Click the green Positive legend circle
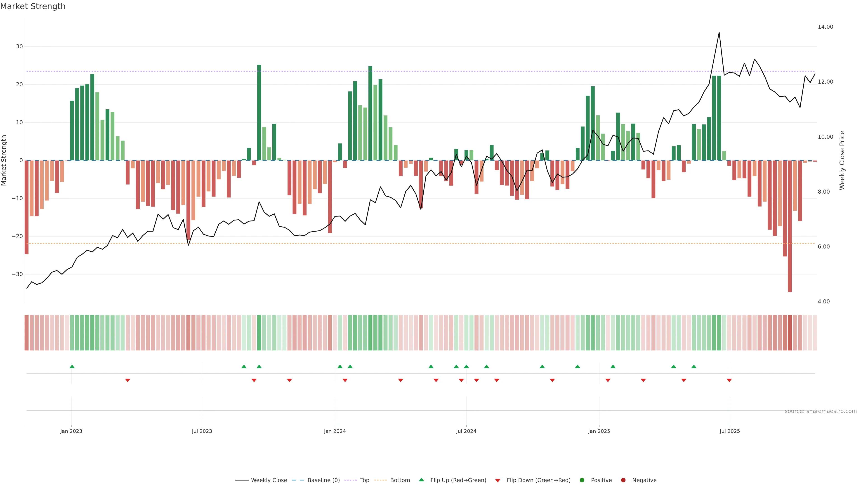The height and width of the screenshot is (488, 868). (582, 480)
